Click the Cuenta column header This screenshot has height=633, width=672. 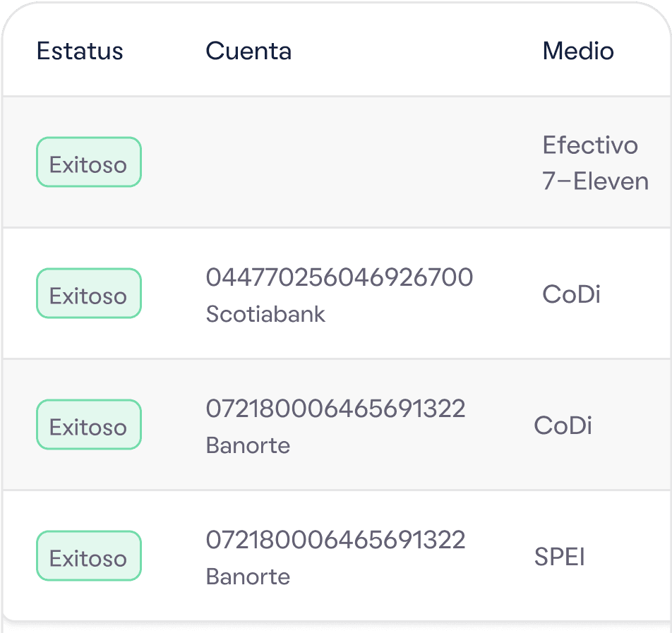(x=248, y=51)
